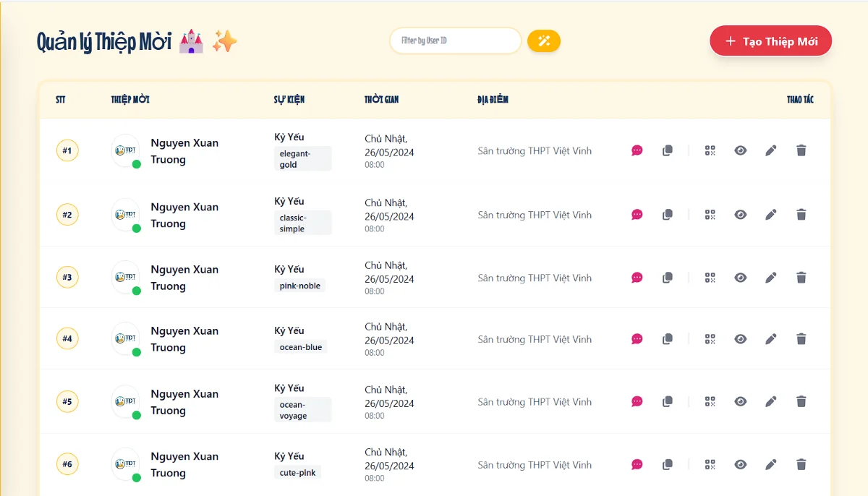
Task: Show the QR code for invitation #6
Action: 710,464
